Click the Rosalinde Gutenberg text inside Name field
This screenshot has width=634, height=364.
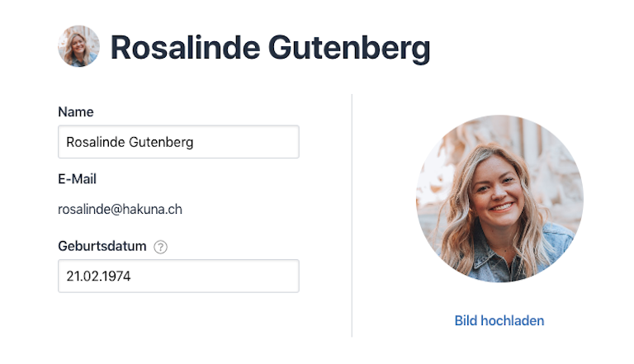click(130, 142)
